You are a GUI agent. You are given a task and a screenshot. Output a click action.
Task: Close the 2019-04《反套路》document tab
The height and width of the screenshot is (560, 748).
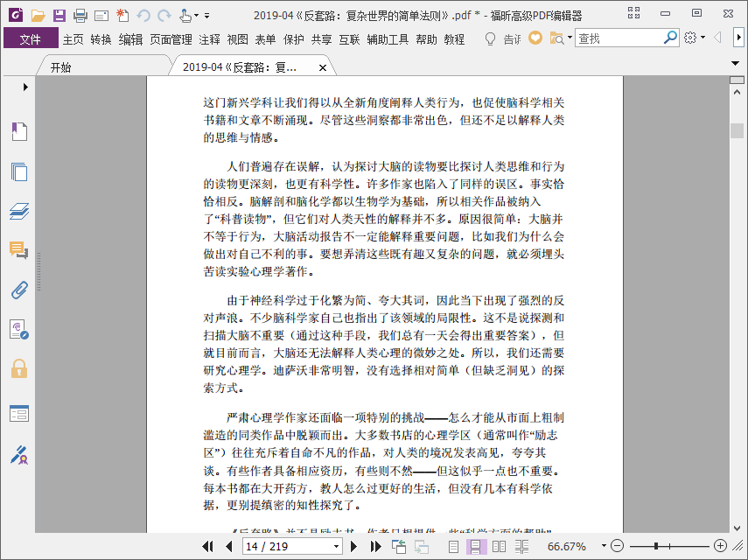[x=323, y=67]
